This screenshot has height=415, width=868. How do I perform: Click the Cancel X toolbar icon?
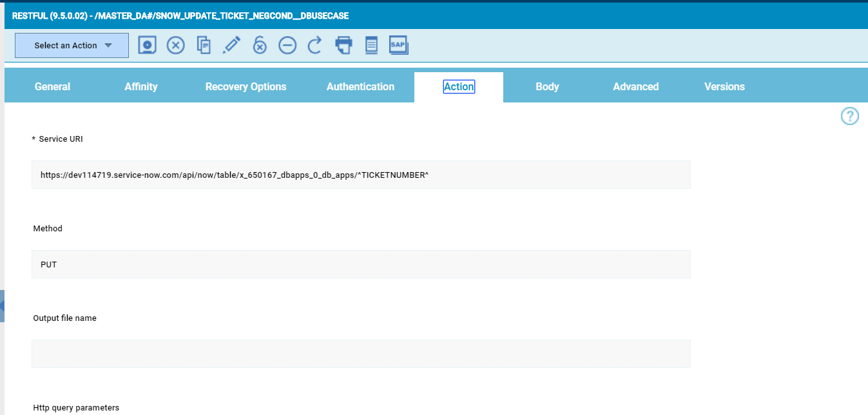(x=175, y=45)
